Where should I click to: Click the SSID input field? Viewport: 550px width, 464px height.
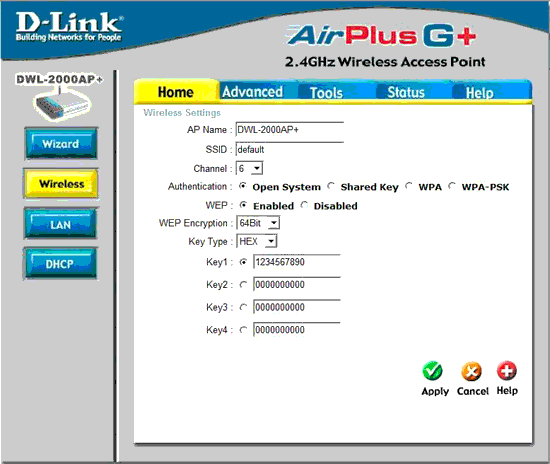tap(290, 149)
